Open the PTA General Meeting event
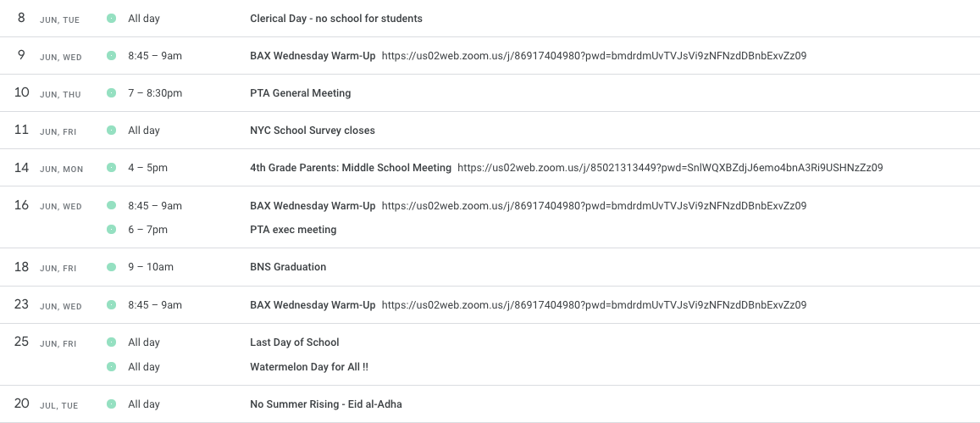Viewport: 980px width, 423px height. (x=301, y=93)
